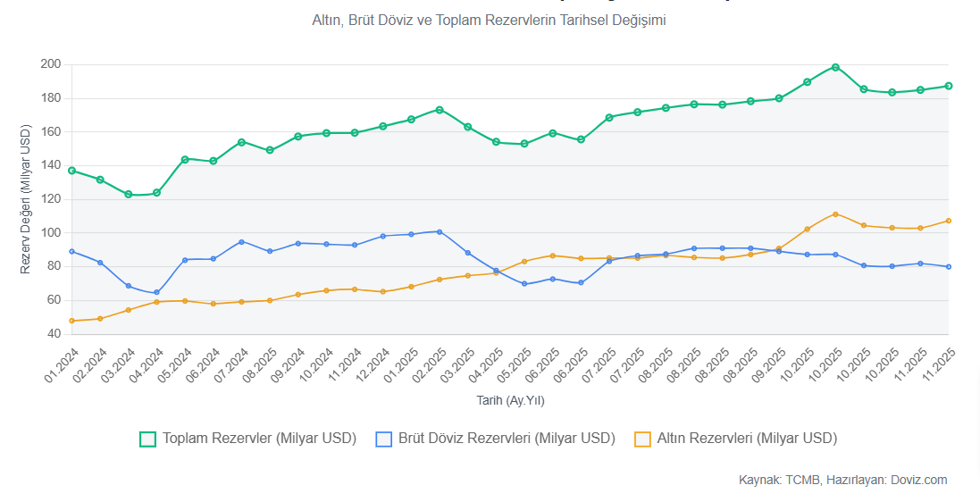The height and width of the screenshot is (502, 980).
Task: Select the last blue point on the right
Action: [x=949, y=267]
